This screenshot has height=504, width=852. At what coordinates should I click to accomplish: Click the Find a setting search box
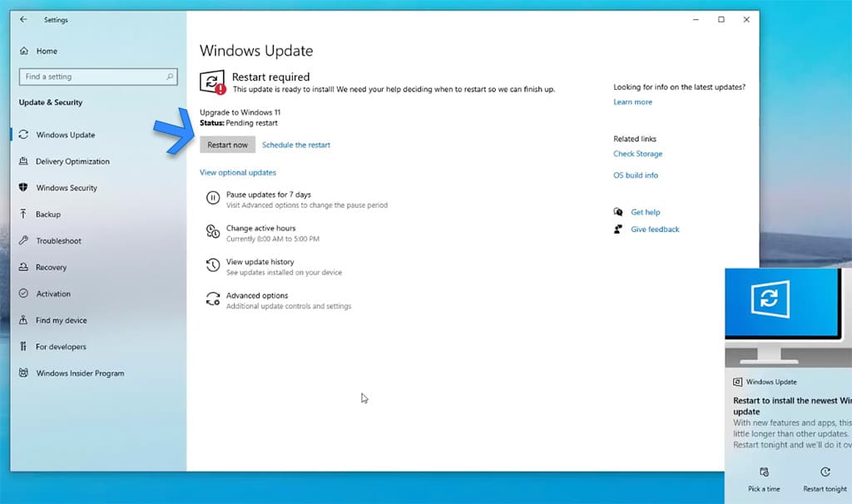coord(97,77)
